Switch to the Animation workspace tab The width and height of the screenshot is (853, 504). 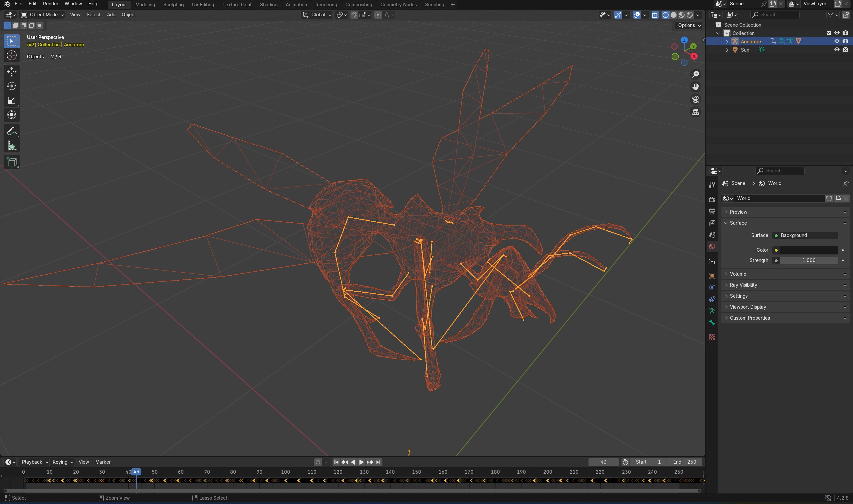pyautogui.click(x=296, y=4)
